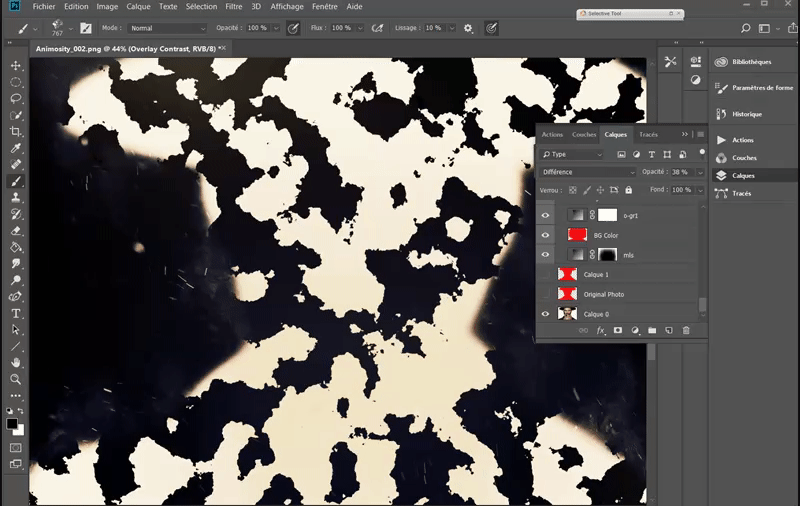The height and width of the screenshot is (506, 800).
Task: Open the fx layer style menu
Action: pyautogui.click(x=601, y=331)
